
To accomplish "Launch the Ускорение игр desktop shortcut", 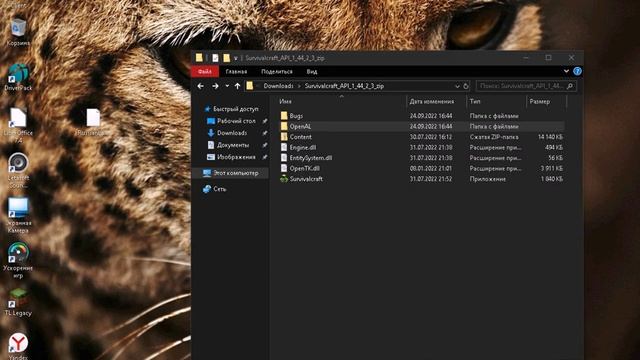I will tap(18, 260).
